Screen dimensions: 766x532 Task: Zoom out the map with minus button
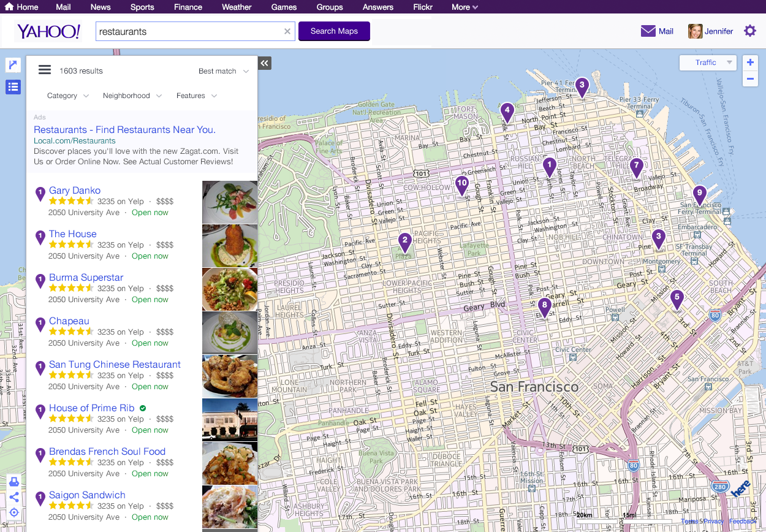point(750,78)
